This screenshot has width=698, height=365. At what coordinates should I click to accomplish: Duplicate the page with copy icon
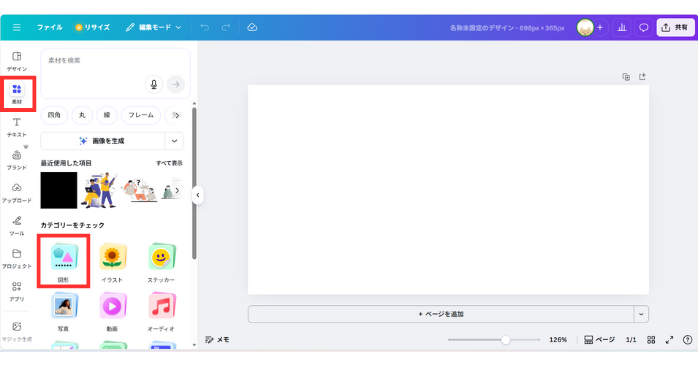626,77
